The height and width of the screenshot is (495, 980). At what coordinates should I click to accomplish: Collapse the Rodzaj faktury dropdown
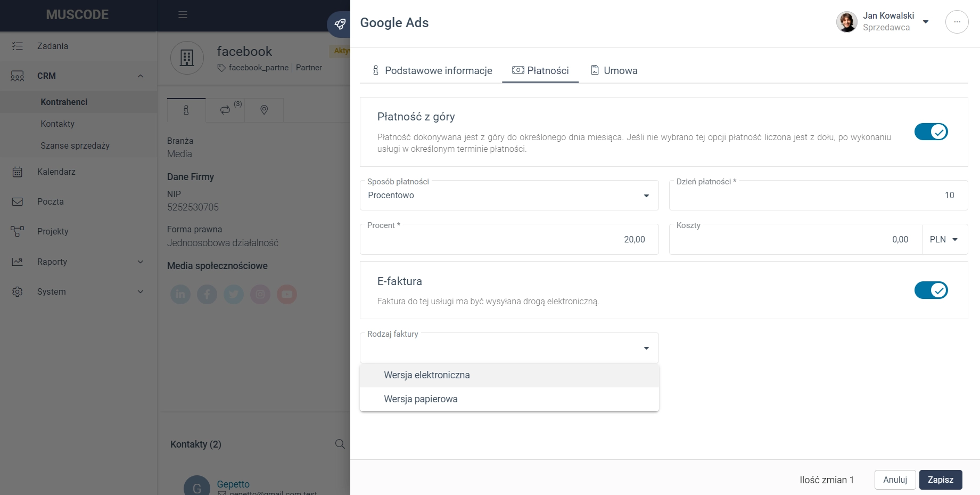[646, 348]
